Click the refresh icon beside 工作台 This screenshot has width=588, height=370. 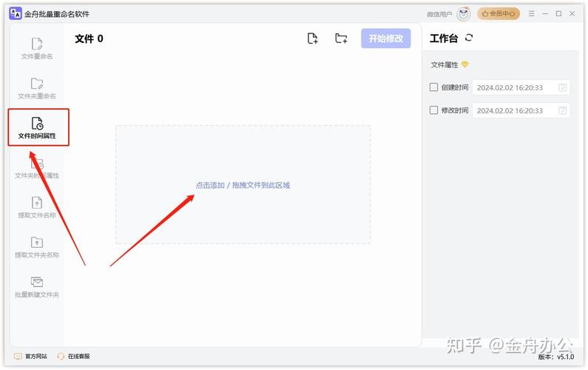coord(469,38)
